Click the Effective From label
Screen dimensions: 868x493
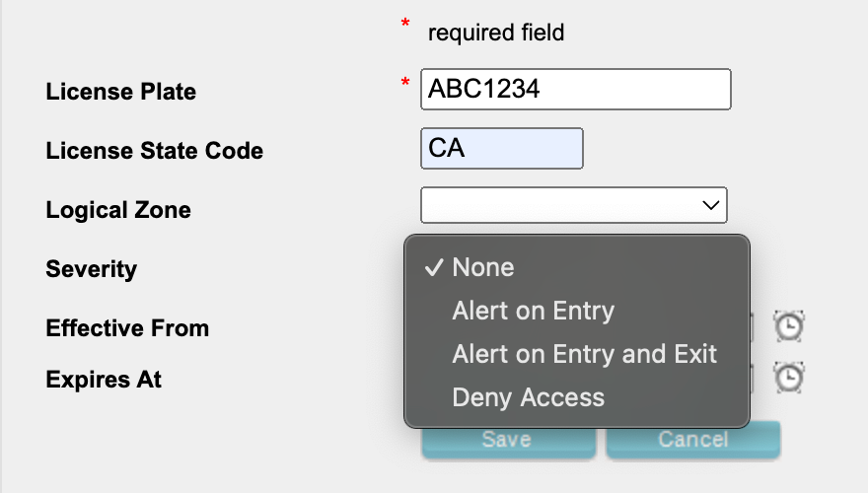[127, 328]
